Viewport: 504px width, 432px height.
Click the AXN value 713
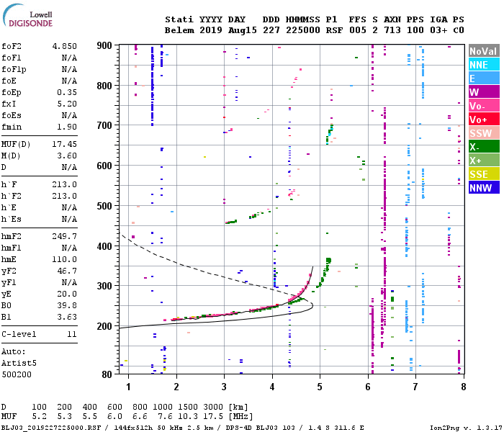click(392, 30)
